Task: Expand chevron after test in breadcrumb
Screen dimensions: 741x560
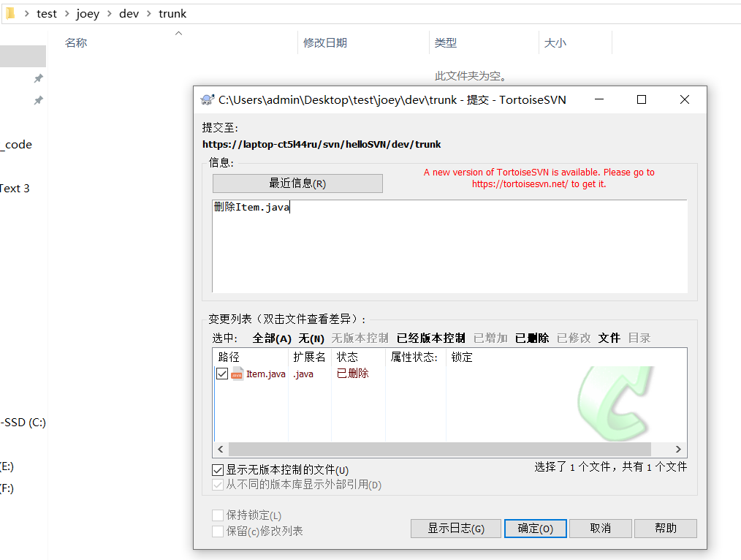Action: pos(66,14)
